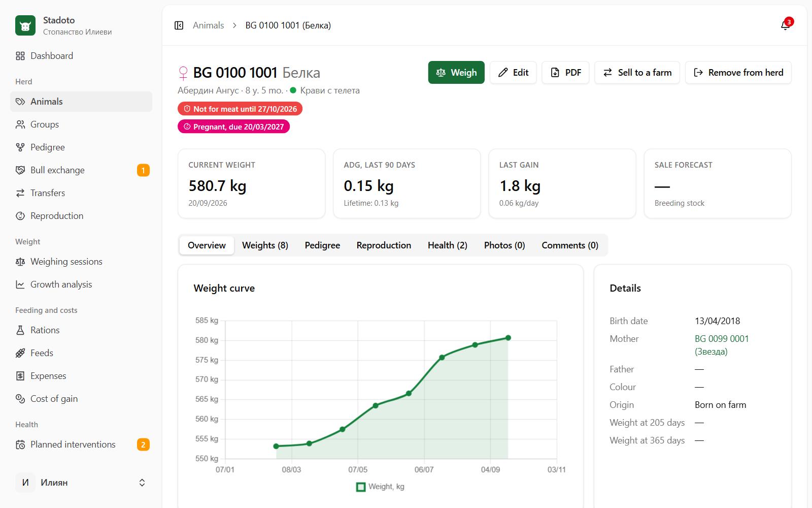Click Remove from herd
This screenshot has height=508, width=812.
click(738, 73)
